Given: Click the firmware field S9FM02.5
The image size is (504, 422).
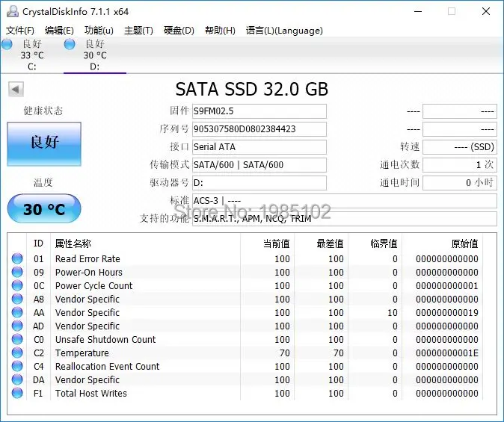Looking at the screenshot, I should 259,111.
